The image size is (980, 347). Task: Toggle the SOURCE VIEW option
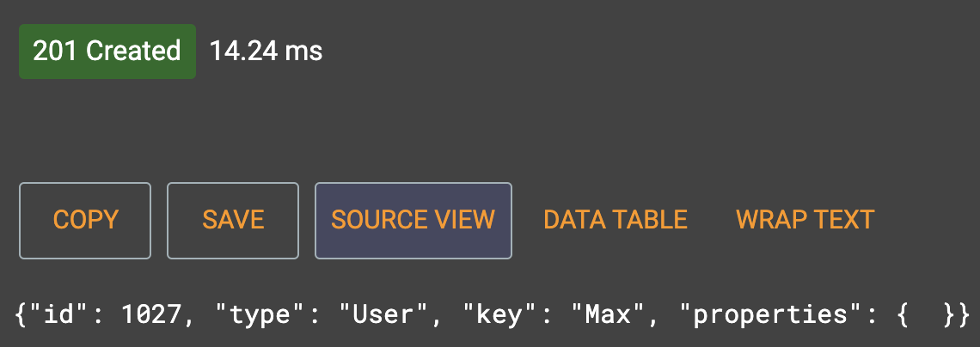pyautogui.click(x=413, y=220)
